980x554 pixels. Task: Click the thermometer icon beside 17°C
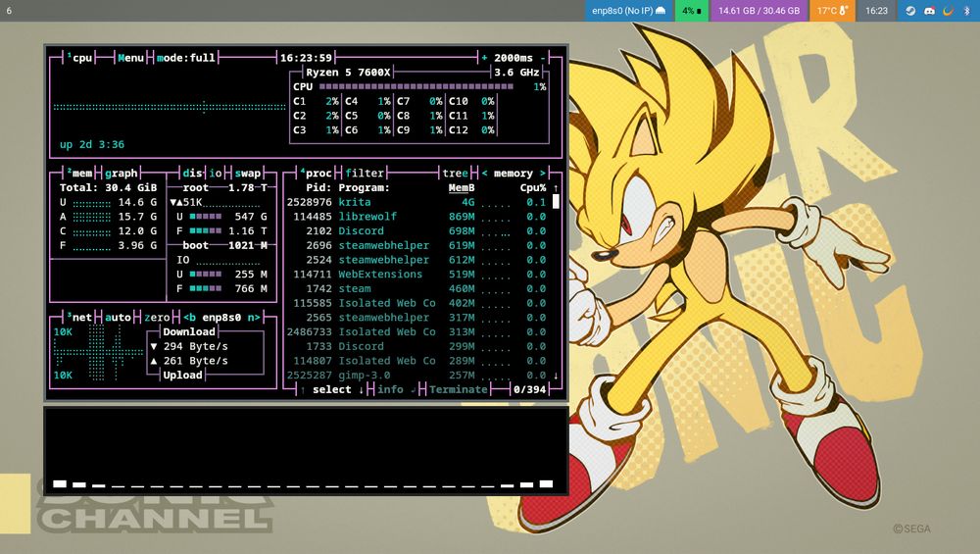tap(843, 11)
